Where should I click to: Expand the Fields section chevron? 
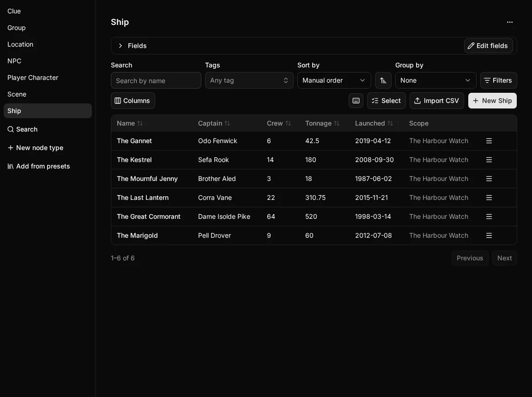click(x=121, y=46)
